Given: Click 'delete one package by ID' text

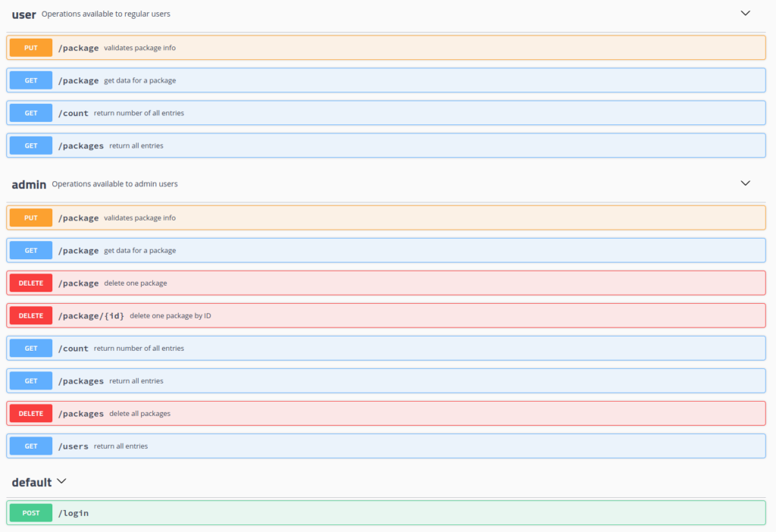Looking at the screenshot, I should 171,316.
